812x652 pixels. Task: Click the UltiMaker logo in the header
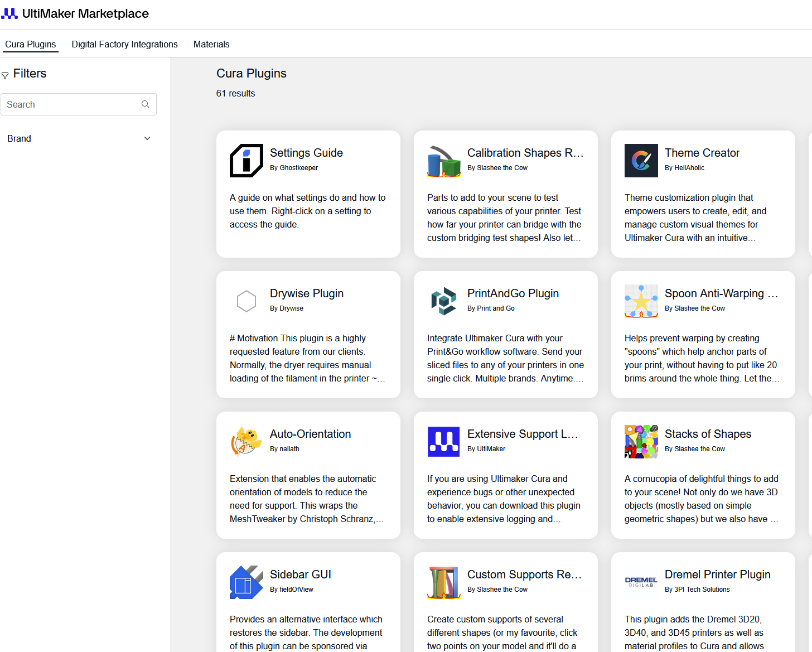(x=9, y=13)
